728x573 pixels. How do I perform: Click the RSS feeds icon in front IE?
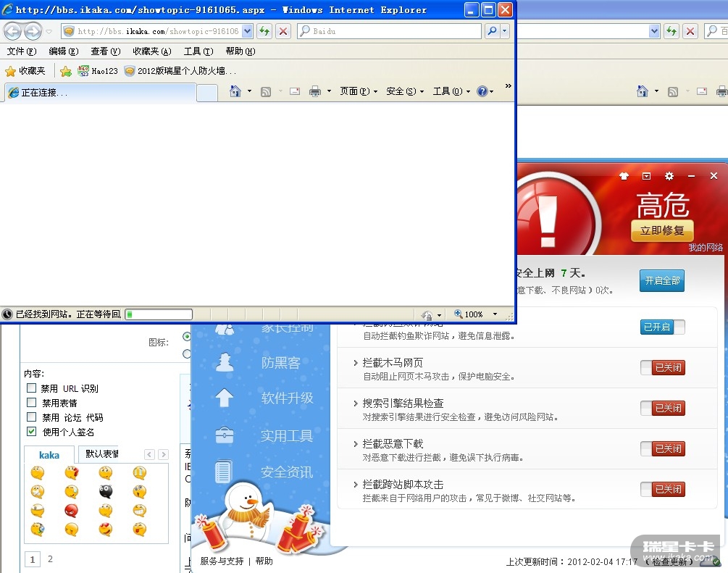coord(266,92)
